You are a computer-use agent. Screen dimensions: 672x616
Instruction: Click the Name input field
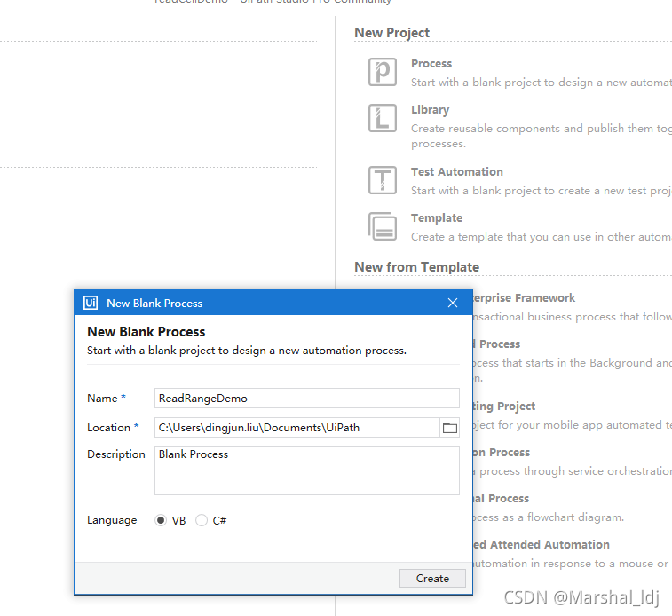307,399
